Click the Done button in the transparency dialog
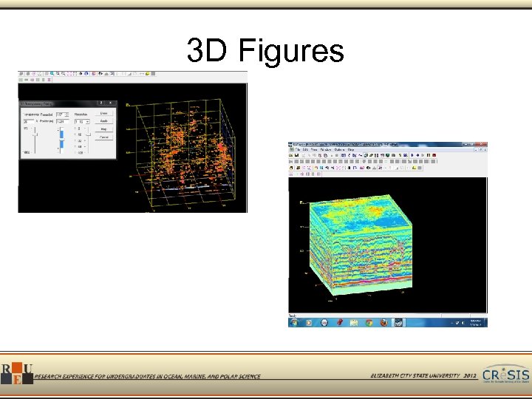The width and height of the screenshot is (532, 399). coord(104,113)
